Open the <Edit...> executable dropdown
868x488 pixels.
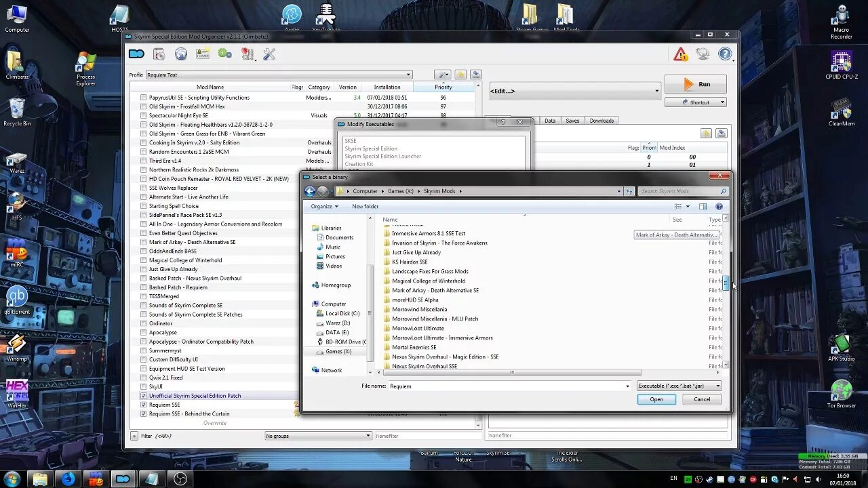575,91
